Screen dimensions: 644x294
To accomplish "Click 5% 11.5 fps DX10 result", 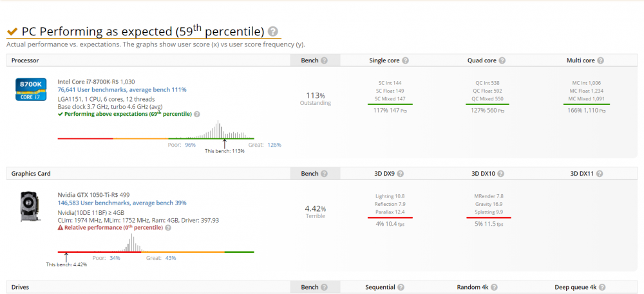I will [488, 224].
